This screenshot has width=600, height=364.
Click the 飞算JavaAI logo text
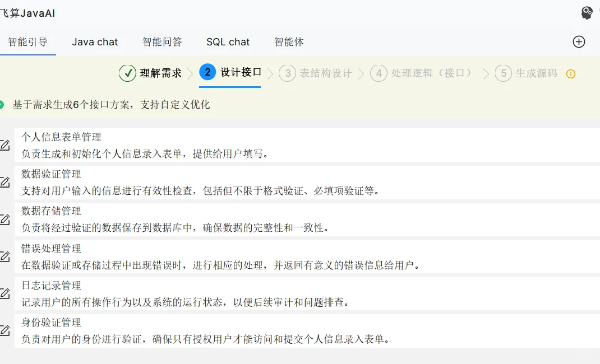click(x=27, y=12)
